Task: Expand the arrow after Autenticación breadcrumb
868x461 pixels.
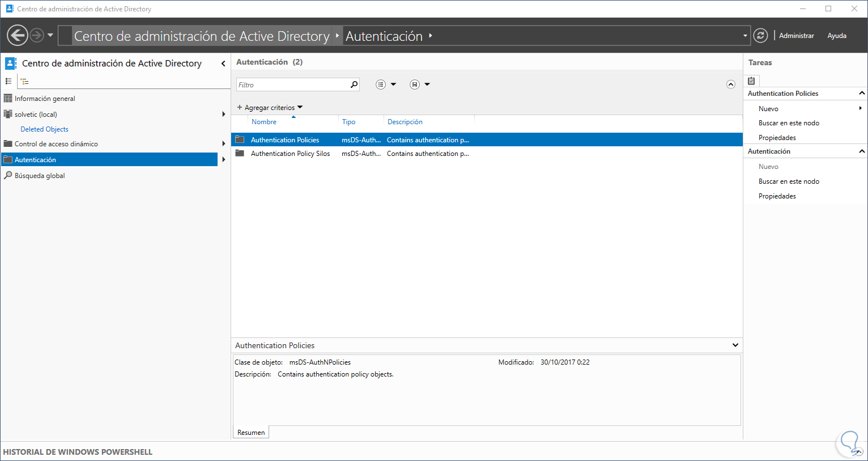Action: click(x=431, y=36)
